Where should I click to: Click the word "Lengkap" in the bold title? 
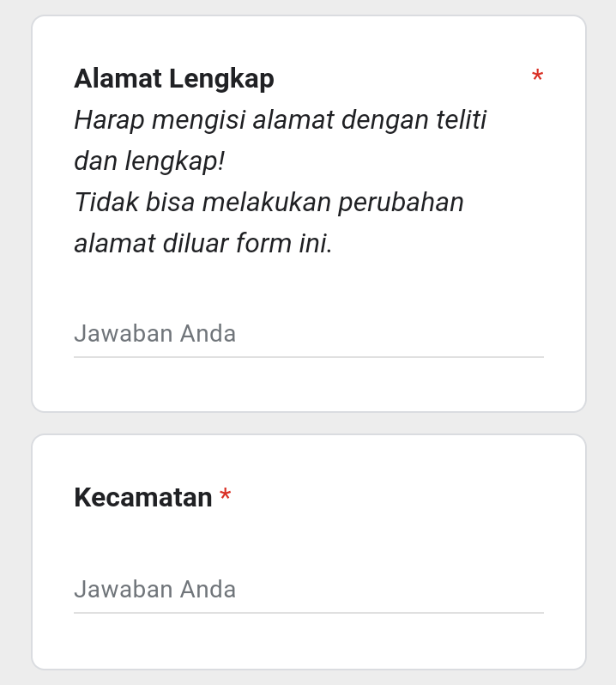pos(221,78)
